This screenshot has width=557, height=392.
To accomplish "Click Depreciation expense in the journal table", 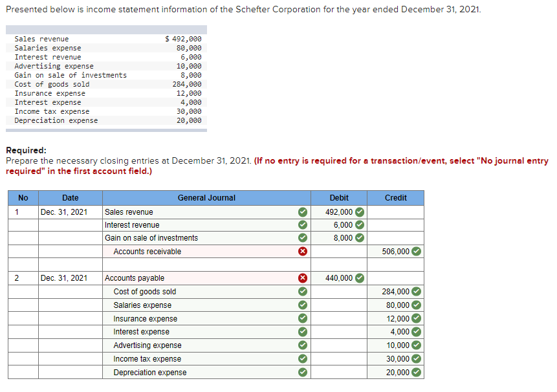I will (150, 372).
